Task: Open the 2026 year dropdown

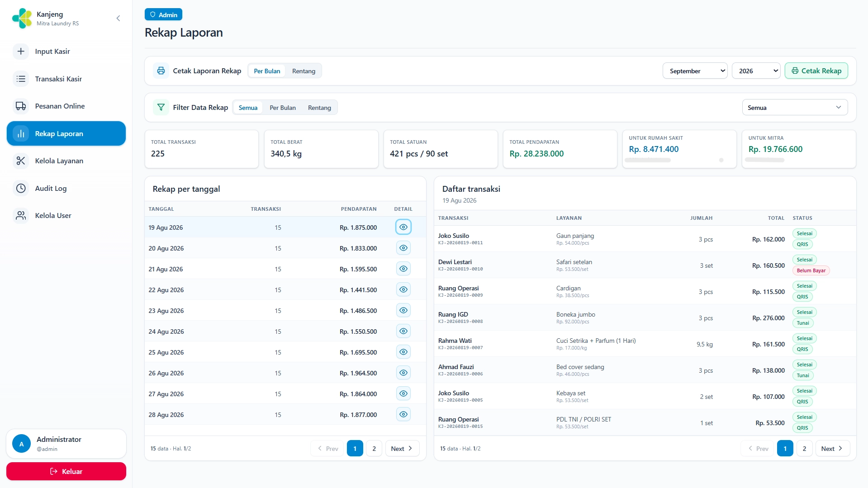Action: pos(756,71)
